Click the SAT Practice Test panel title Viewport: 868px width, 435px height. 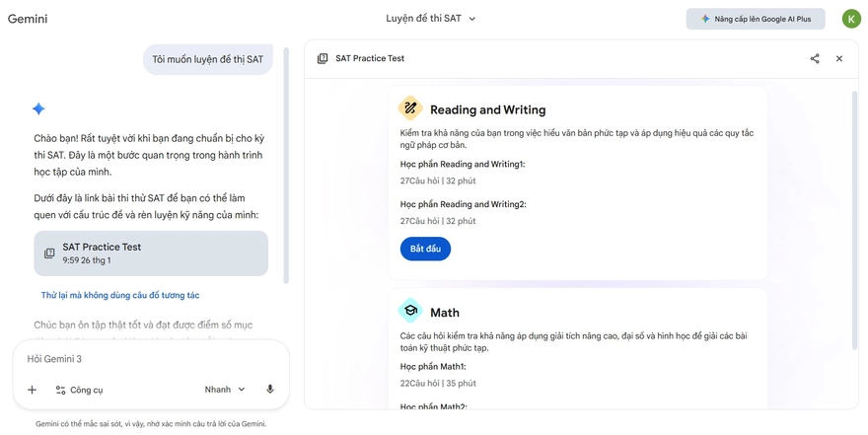370,58
